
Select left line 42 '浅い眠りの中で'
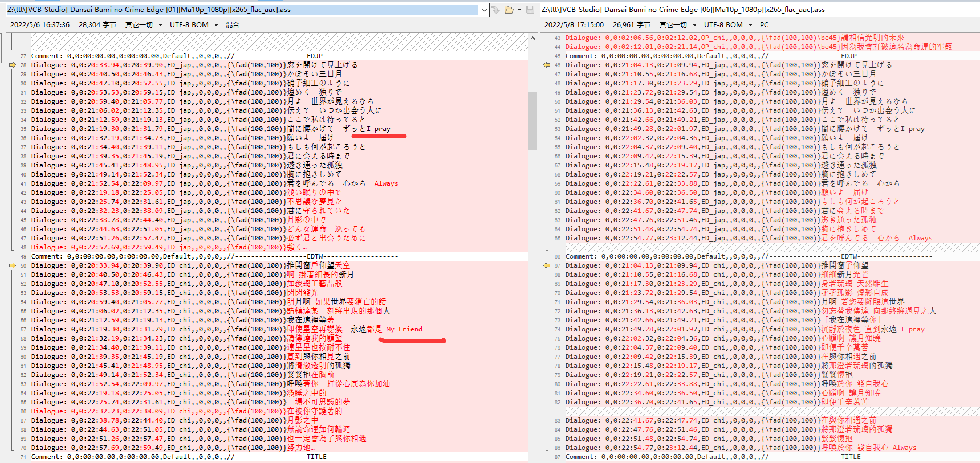[x=279, y=192]
